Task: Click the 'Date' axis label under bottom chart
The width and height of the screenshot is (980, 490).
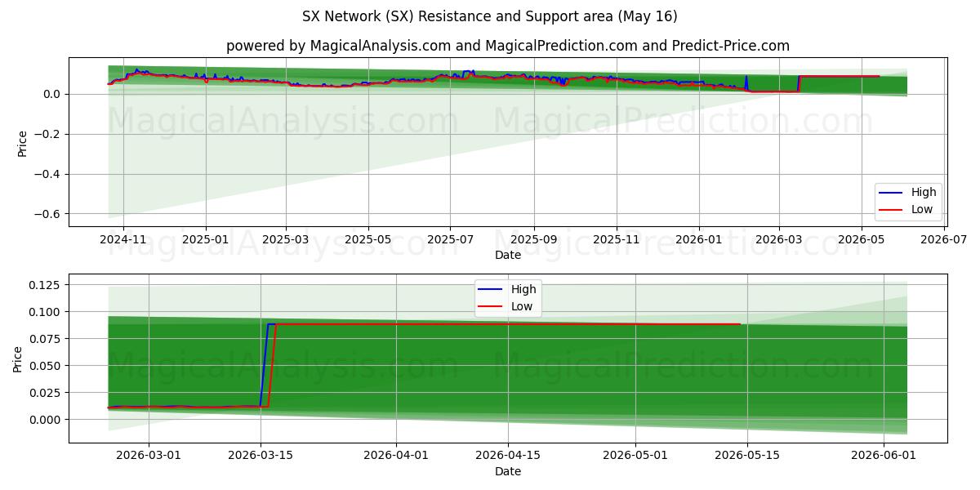Action: pos(507,471)
